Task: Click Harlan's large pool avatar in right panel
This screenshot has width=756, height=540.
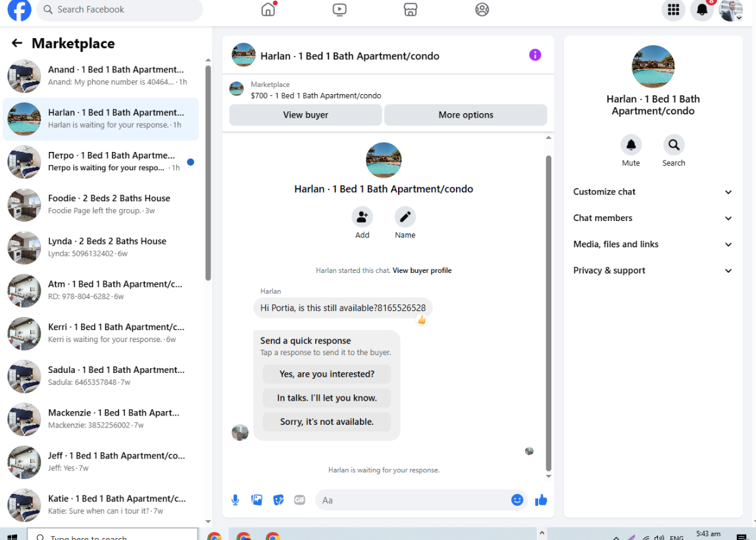Action: tap(653, 66)
